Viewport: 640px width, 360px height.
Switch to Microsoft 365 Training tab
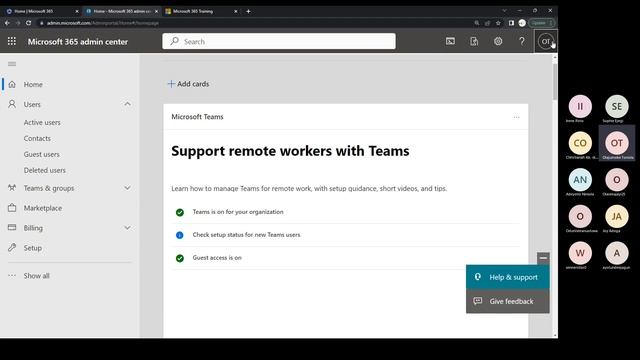(x=202, y=11)
